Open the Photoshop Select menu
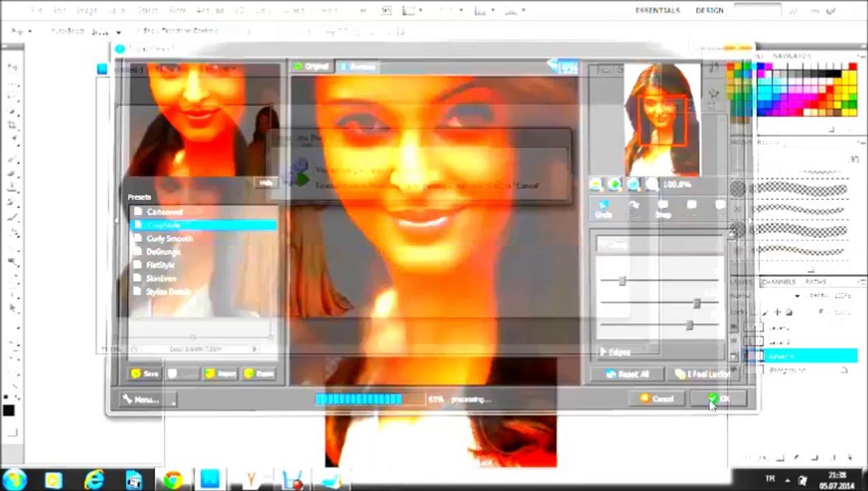 [x=147, y=10]
